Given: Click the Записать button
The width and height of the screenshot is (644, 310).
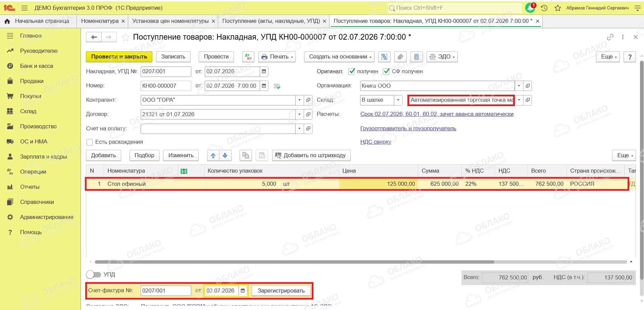Looking at the screenshot, I should click(173, 57).
